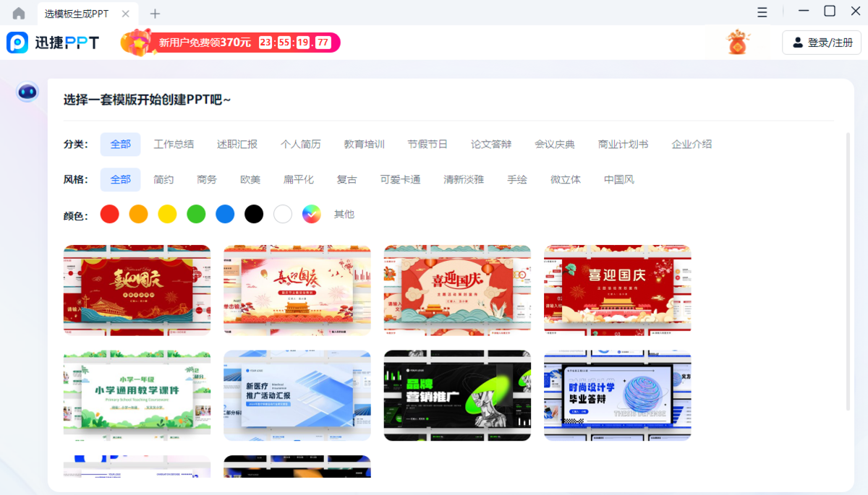
Task: Pick the orange color swatch
Action: click(139, 214)
